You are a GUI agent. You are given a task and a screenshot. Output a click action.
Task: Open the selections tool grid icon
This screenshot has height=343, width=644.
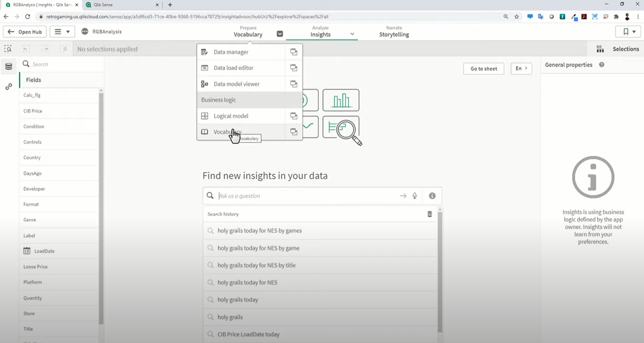600,49
